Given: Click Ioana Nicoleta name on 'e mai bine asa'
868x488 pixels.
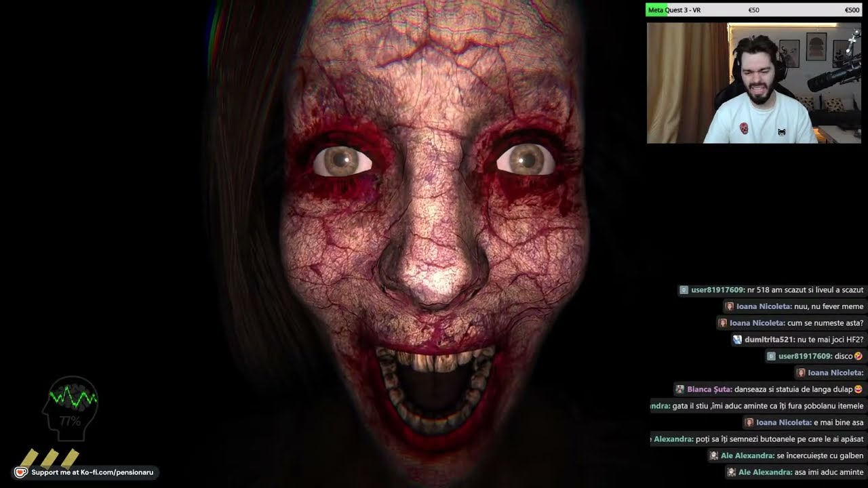Looking at the screenshot, I should tap(784, 422).
